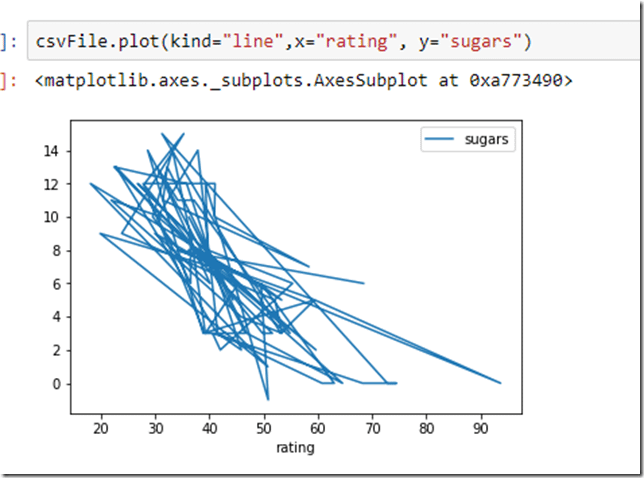The height and width of the screenshot is (478, 644).
Task: Click the rating x-axis label
Action: point(295,448)
